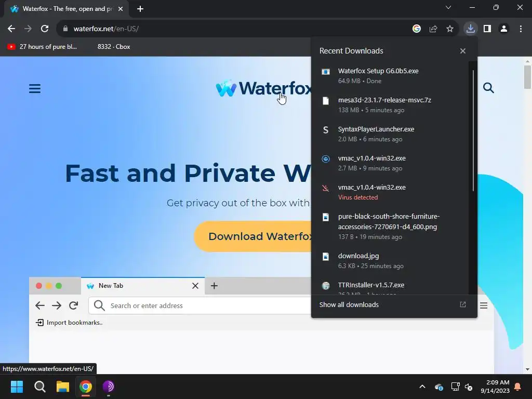
Task: Select the Waterfox browser tab
Action: pyautogui.click(x=66, y=9)
